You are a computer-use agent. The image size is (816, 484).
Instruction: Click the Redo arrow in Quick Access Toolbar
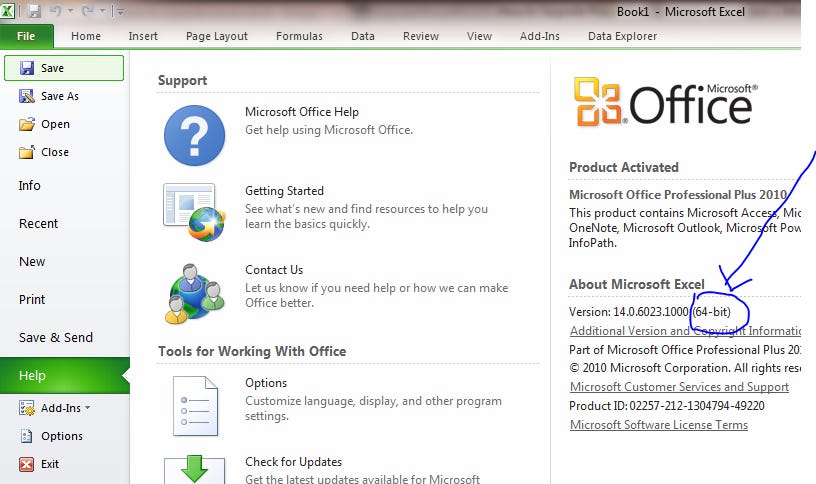pyautogui.click(x=87, y=11)
